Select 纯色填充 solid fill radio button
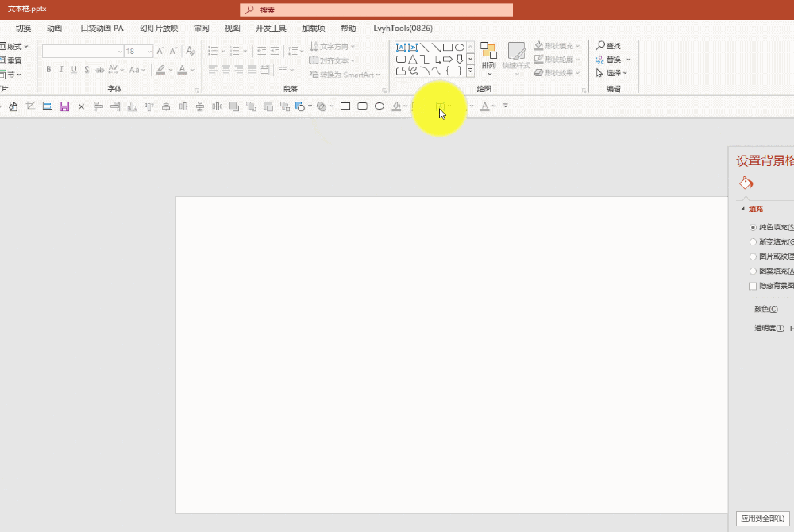This screenshot has width=794, height=532. coord(753,227)
